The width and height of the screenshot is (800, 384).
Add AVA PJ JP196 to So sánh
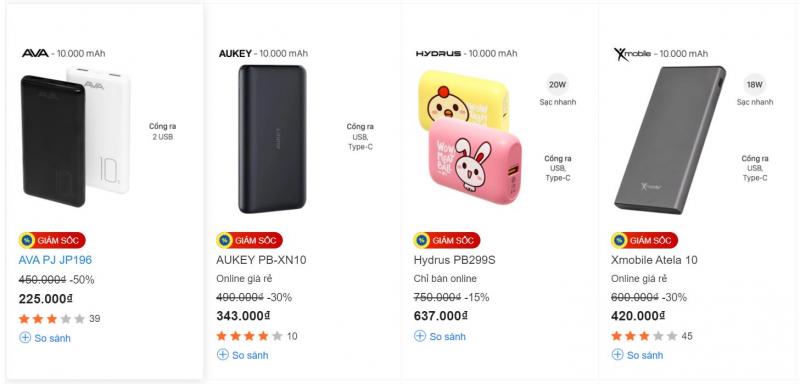(x=45, y=338)
